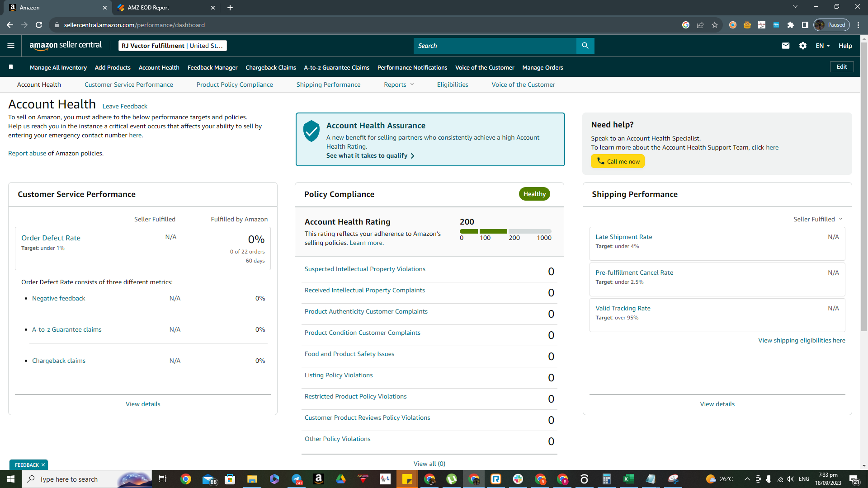Open Excel from the taskbar
Screen dimensions: 868x488
point(628,479)
